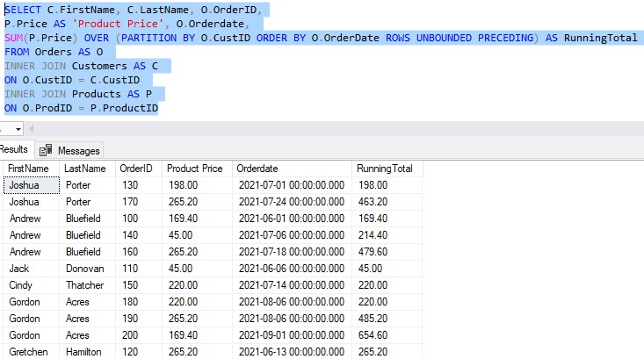Click UNBOUNDED keyword in the query
This screenshot has width=644, height=359.
(x=444, y=38)
